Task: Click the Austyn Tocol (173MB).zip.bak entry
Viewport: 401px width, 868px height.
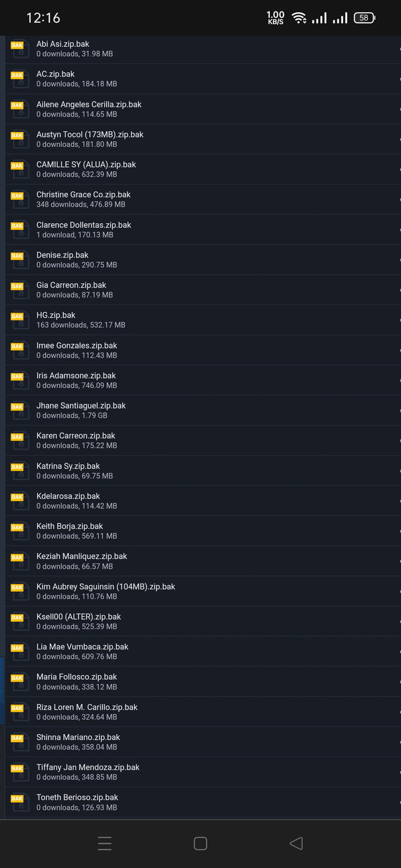Action: pos(90,134)
